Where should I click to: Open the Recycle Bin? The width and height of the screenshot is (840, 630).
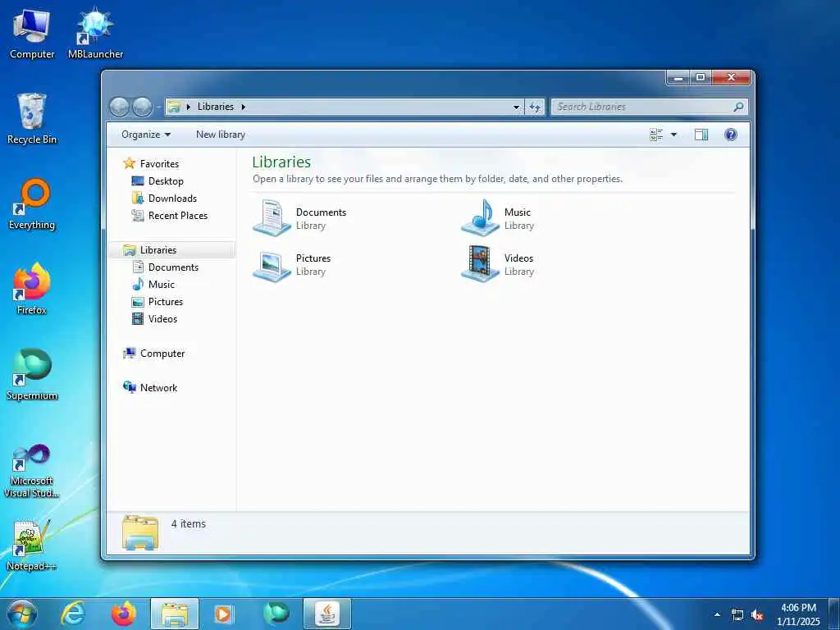[x=32, y=119]
